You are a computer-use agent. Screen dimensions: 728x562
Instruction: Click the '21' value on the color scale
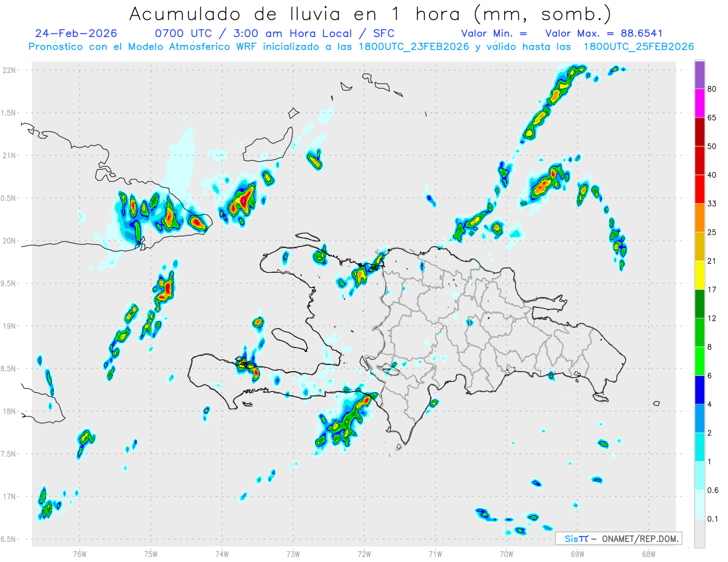coord(712,261)
